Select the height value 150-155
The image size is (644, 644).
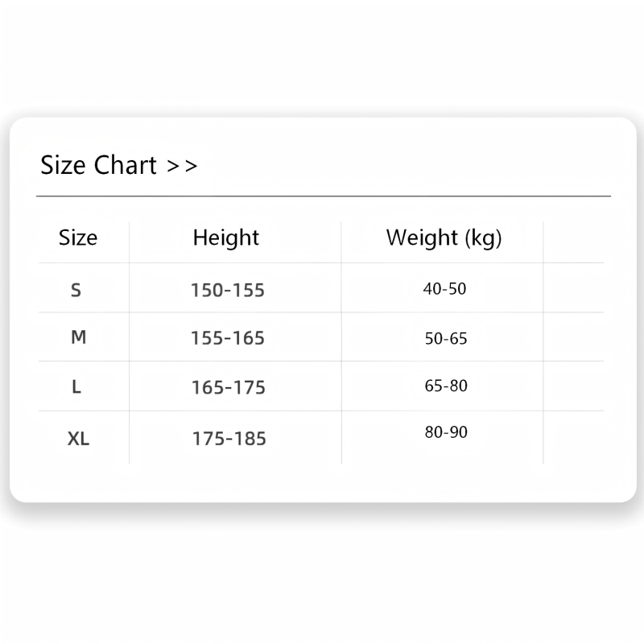pyautogui.click(x=228, y=290)
